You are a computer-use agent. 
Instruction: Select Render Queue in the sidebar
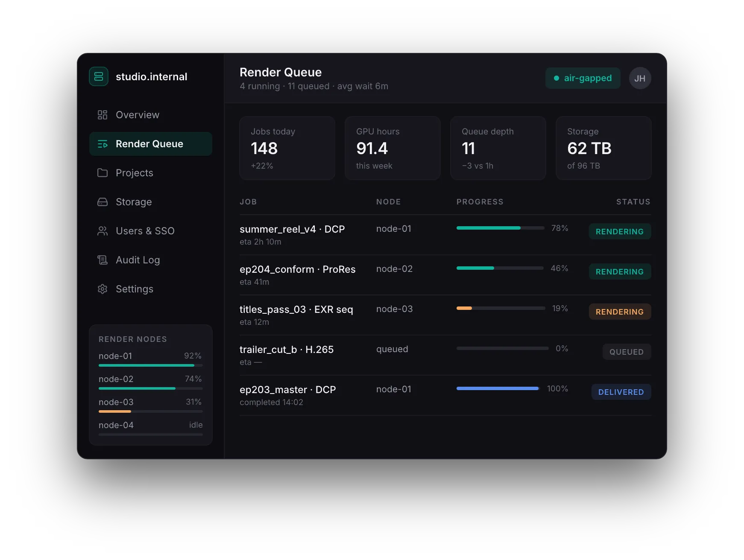click(151, 144)
